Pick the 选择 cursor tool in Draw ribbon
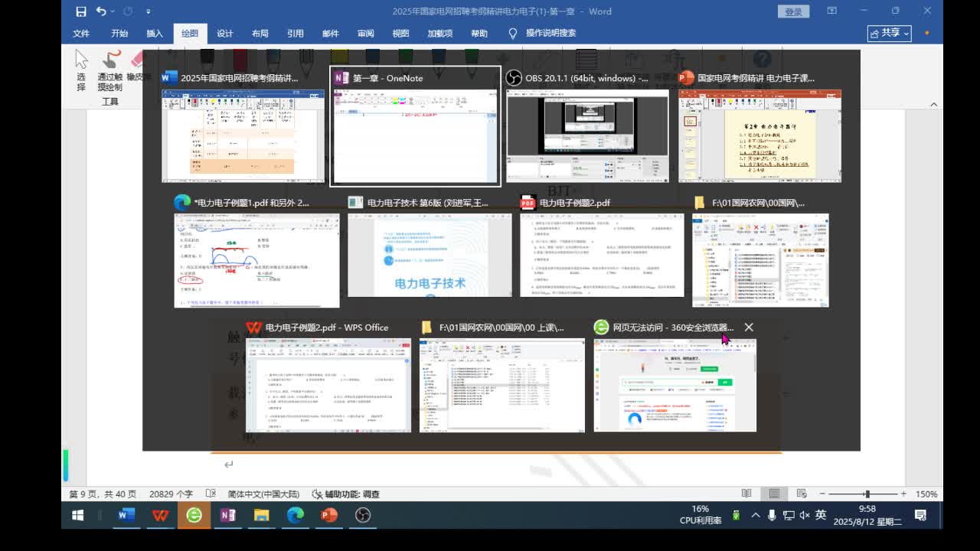The width and height of the screenshot is (980, 551). (x=81, y=70)
